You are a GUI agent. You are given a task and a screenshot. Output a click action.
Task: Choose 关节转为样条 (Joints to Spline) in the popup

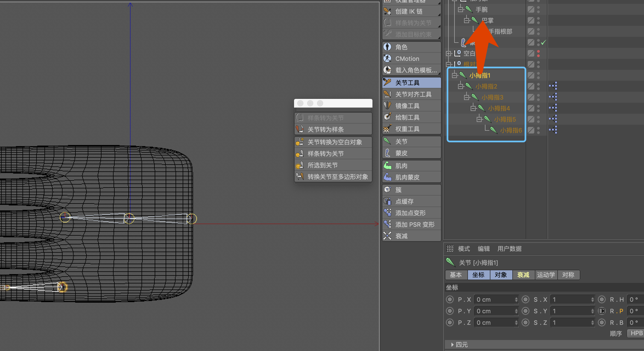[x=326, y=129]
